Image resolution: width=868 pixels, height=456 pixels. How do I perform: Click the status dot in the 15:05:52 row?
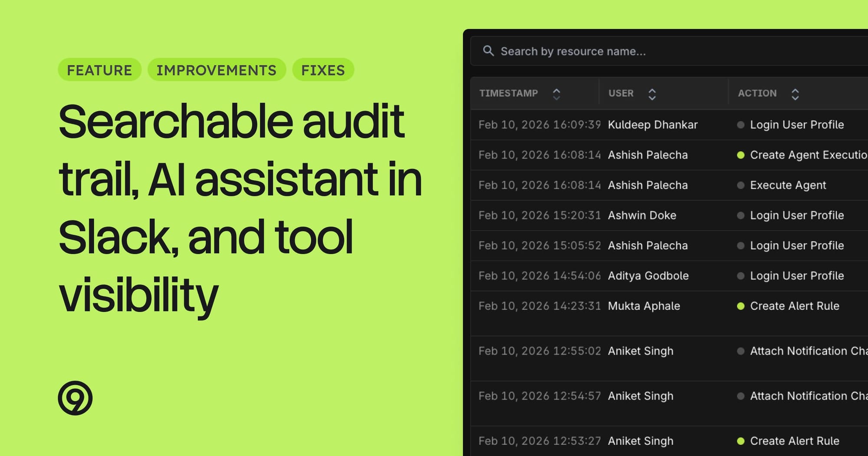(741, 246)
